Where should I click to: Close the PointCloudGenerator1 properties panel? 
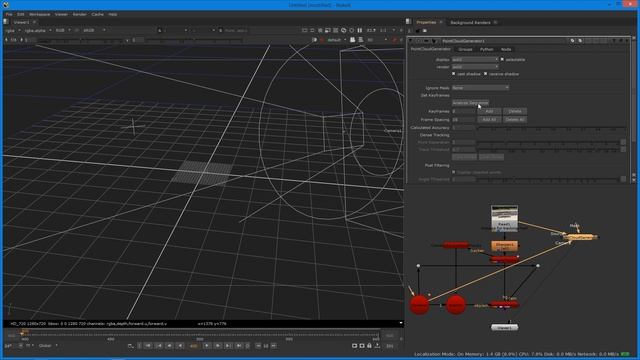(x=627, y=41)
